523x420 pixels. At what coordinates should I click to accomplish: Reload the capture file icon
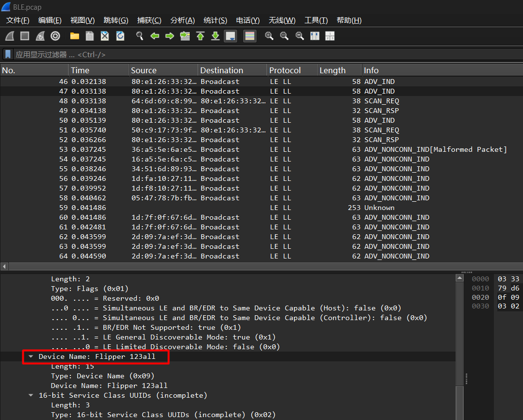pyautogui.click(x=120, y=36)
